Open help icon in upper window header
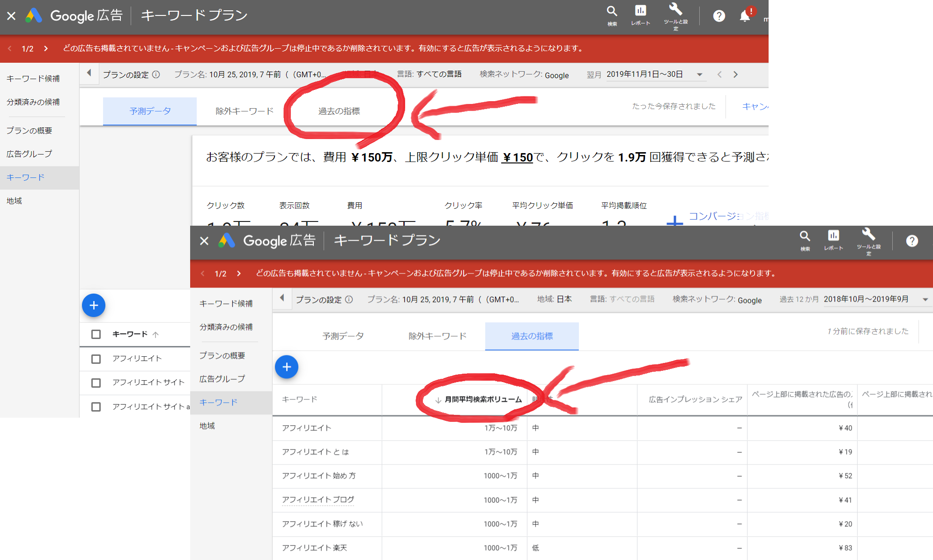Screen dimensions: 933x560 click(719, 16)
